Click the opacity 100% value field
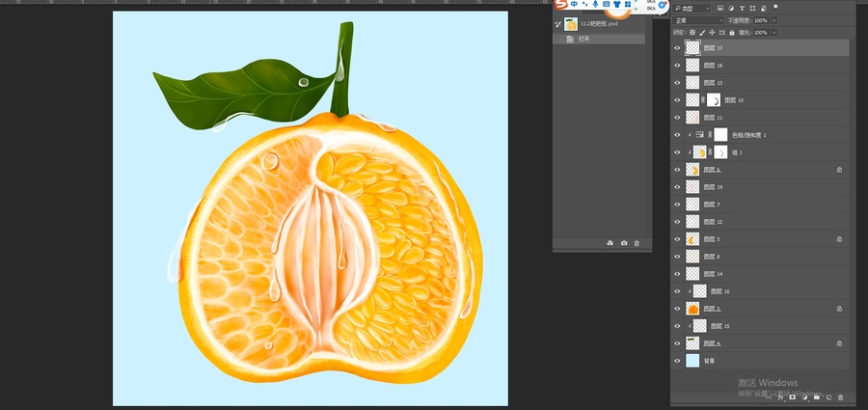 coord(761,20)
